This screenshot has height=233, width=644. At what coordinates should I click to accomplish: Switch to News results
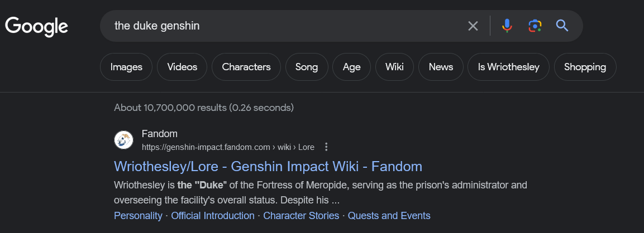coord(441,67)
